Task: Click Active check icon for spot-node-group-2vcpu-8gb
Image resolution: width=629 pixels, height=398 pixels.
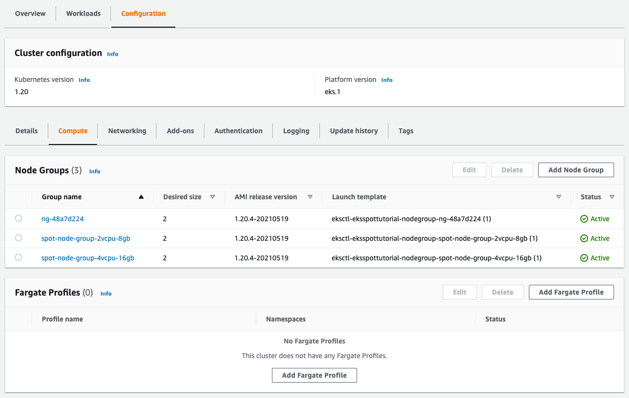Action: 584,238
